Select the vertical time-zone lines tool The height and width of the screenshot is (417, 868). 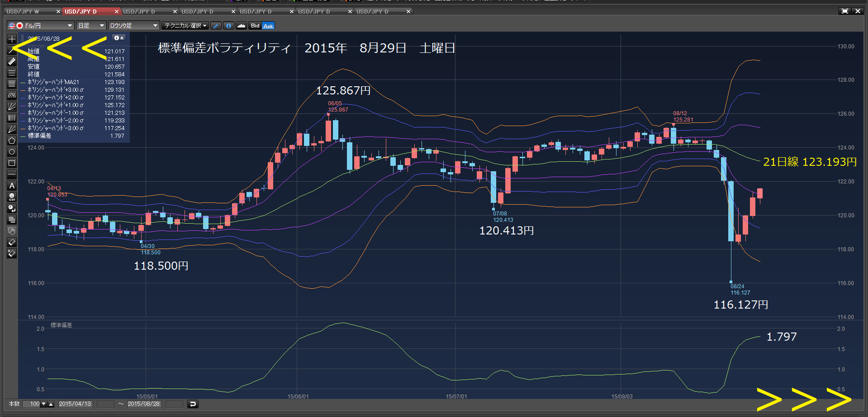coord(12,118)
